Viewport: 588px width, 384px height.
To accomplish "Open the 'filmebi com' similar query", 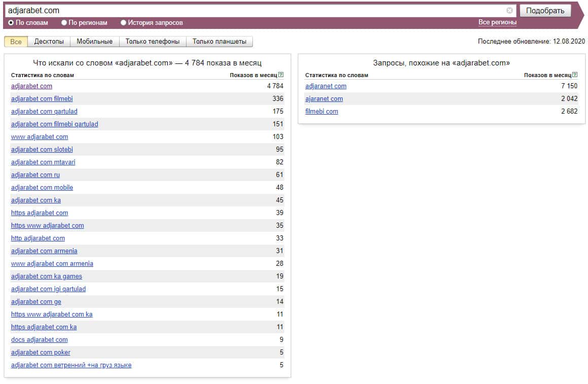I will [x=321, y=112].
